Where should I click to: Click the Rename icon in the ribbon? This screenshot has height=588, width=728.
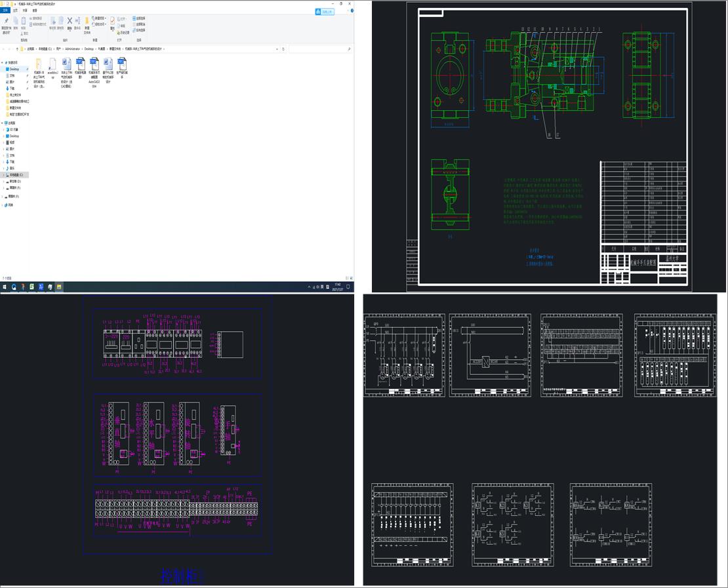tap(77, 22)
